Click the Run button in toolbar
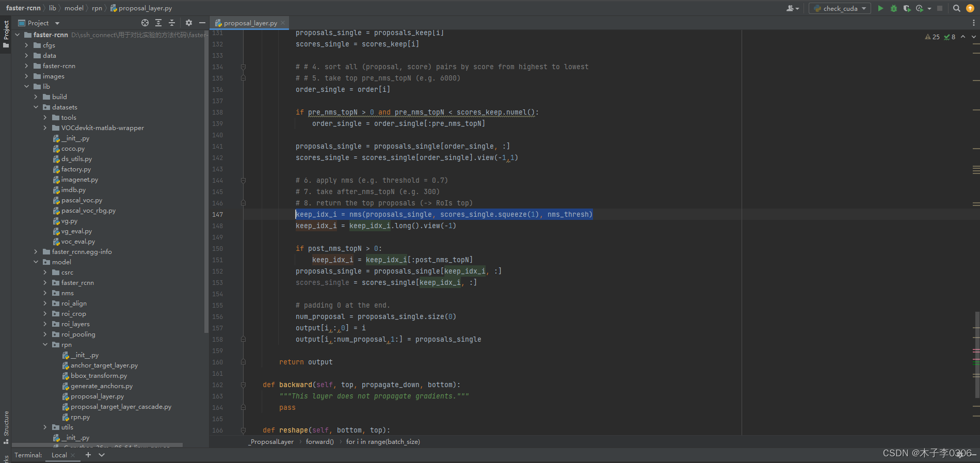Viewport: 980px width, 463px height. pos(880,8)
